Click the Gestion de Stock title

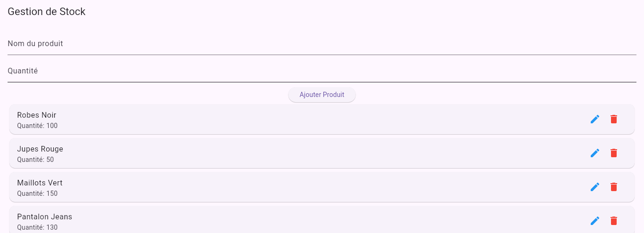click(x=47, y=12)
